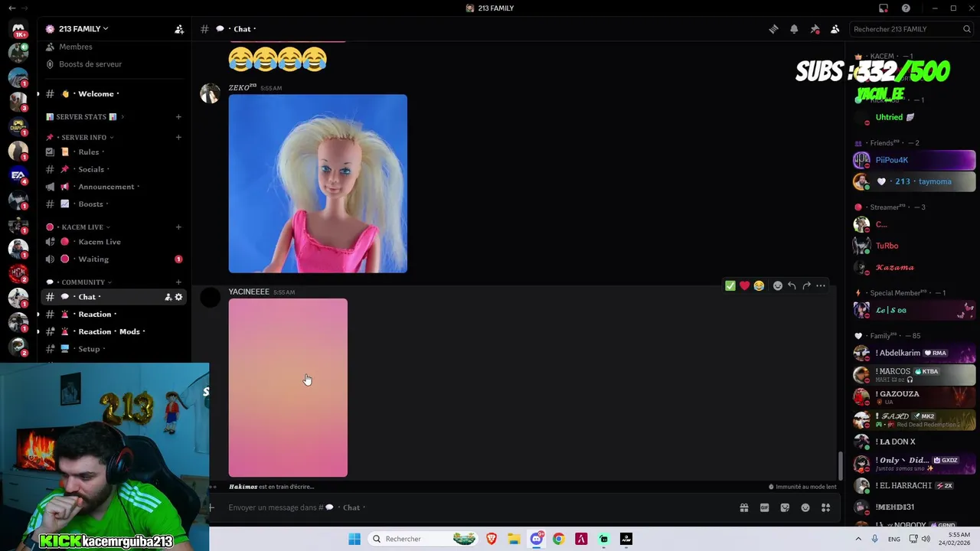
Task: Add a channel to the COMMUNITY category
Action: click(x=178, y=282)
